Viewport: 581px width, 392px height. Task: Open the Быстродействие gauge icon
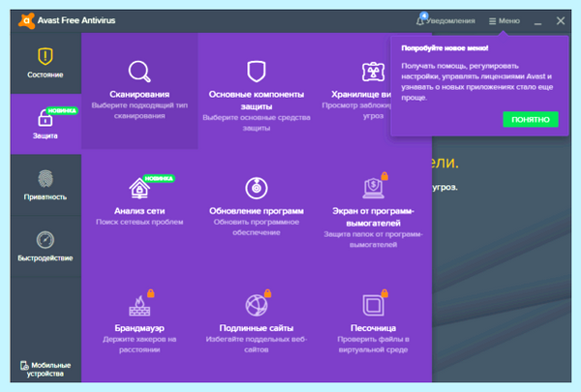46,240
